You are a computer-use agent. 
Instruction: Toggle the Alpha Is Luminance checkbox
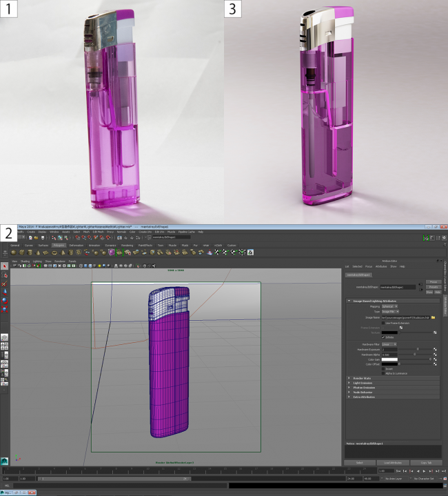384,373
